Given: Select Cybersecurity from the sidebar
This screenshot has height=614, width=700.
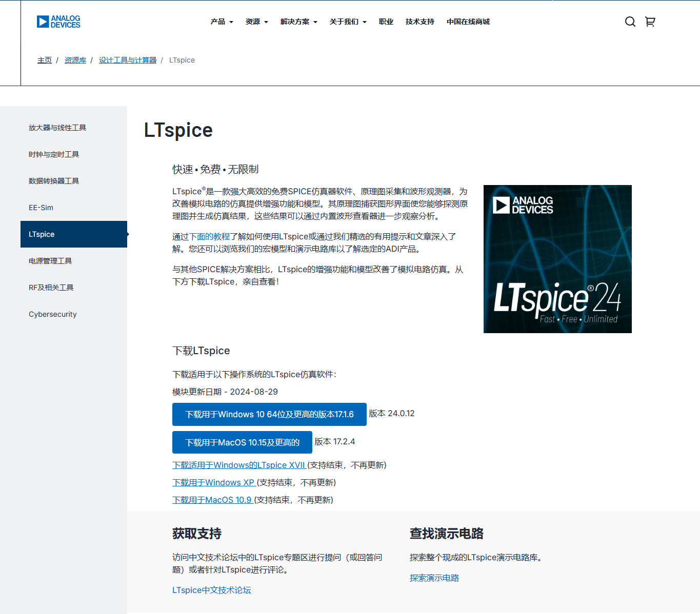Looking at the screenshot, I should 52,314.
